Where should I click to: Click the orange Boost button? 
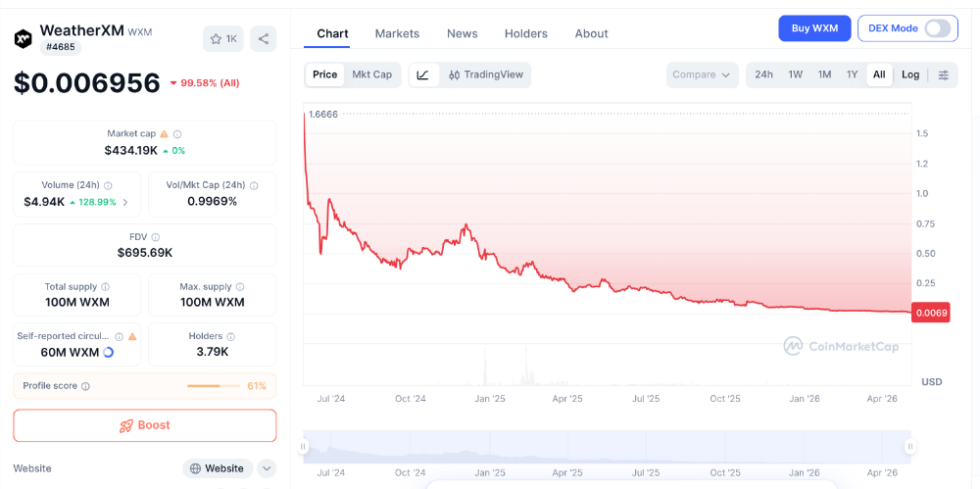coord(145,425)
